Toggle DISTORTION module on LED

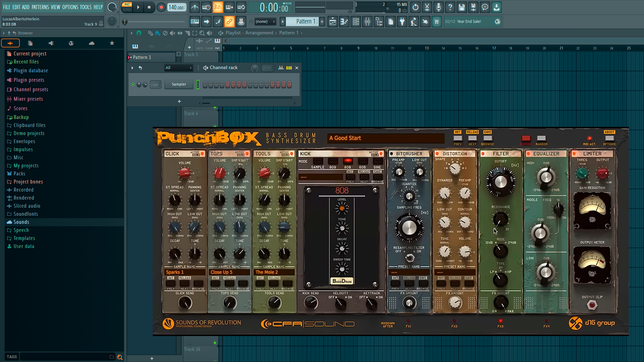[438, 154]
